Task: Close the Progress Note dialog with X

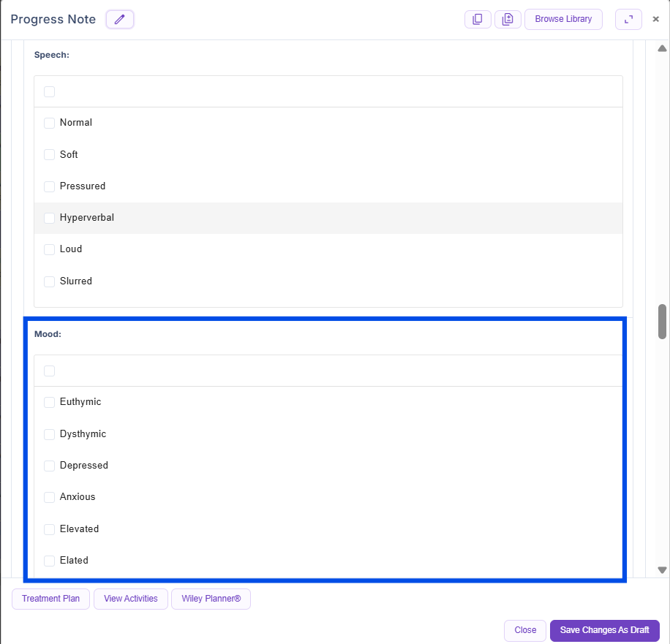Action: point(656,20)
